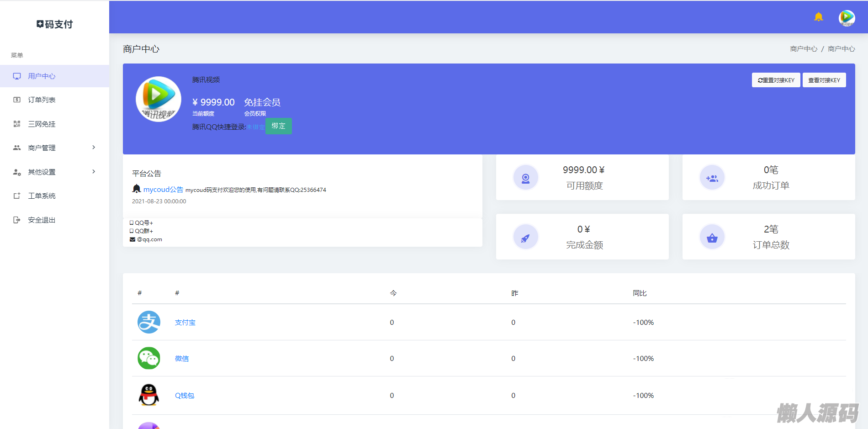
Task: Open the user avatar in top bar
Action: click(x=847, y=18)
